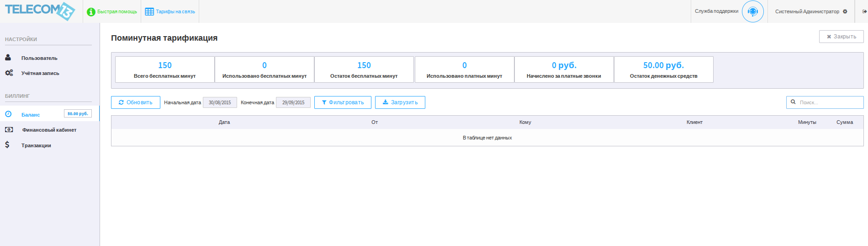Select Баланс in billing menu

click(31, 115)
